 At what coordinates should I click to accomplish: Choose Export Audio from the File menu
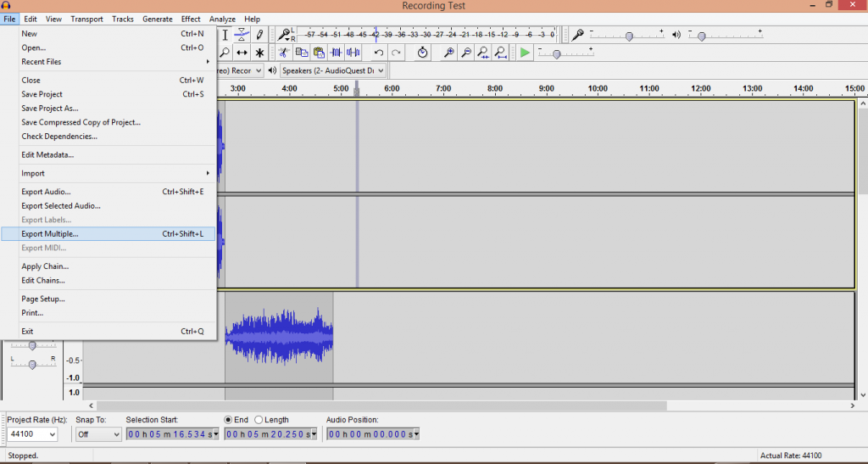point(108,192)
